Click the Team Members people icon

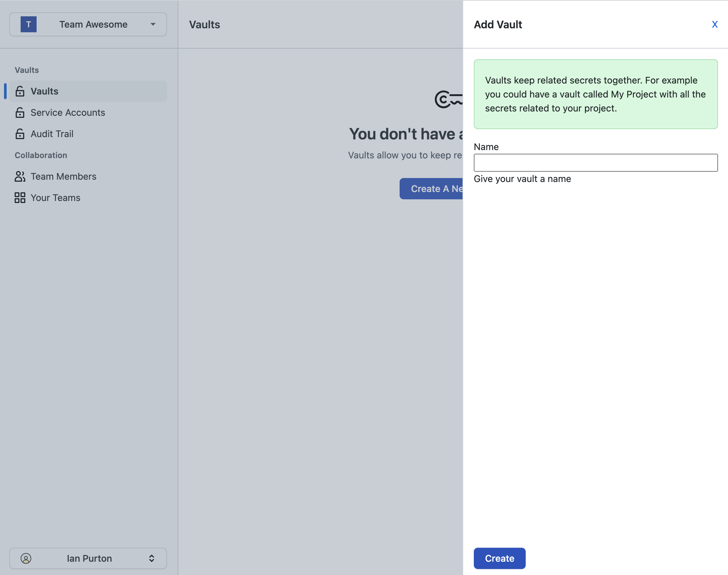click(x=20, y=176)
